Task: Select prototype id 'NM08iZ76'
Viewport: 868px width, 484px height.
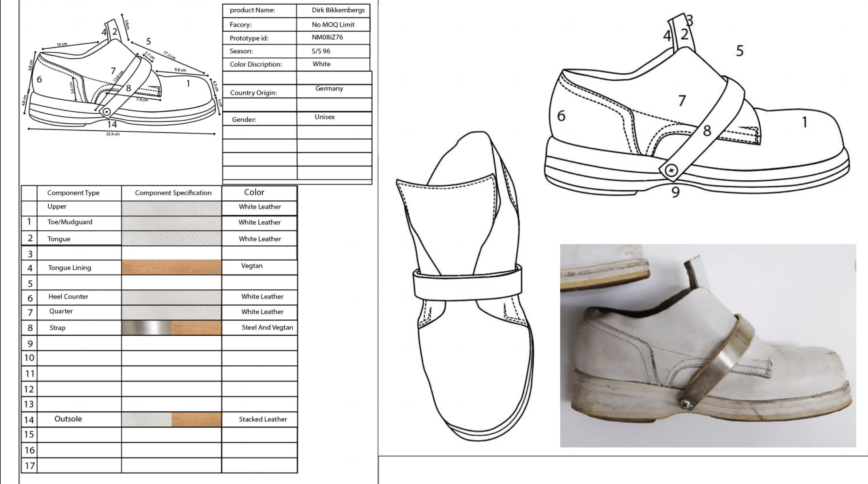Action: [327, 37]
